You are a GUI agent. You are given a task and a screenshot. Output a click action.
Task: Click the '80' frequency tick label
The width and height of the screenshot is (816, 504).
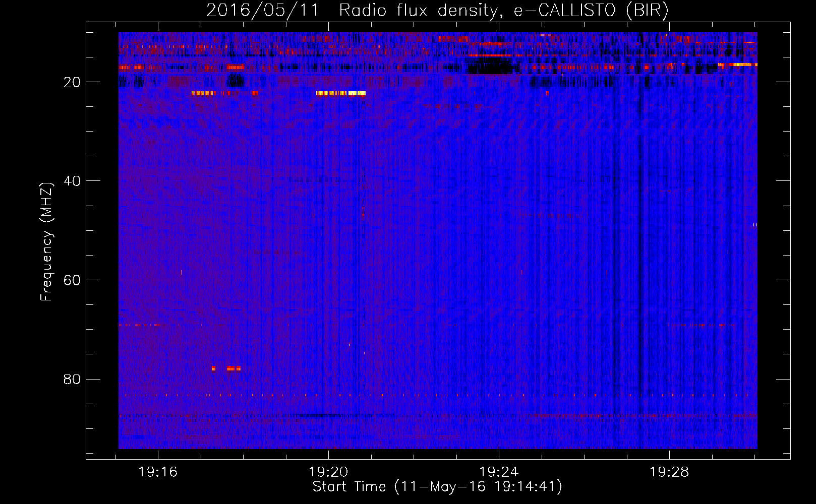pos(72,379)
